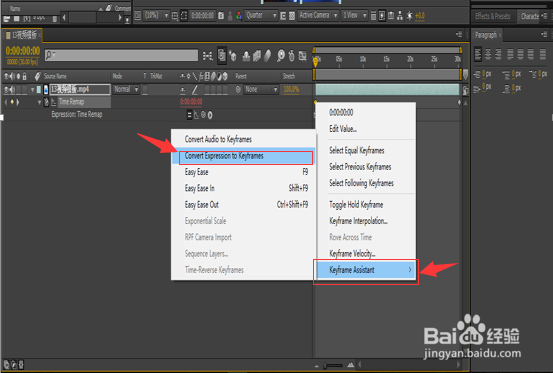Viewport: 553px width, 373px height.
Task: Choose Easy Ease Out menu item
Action: [x=243, y=204]
